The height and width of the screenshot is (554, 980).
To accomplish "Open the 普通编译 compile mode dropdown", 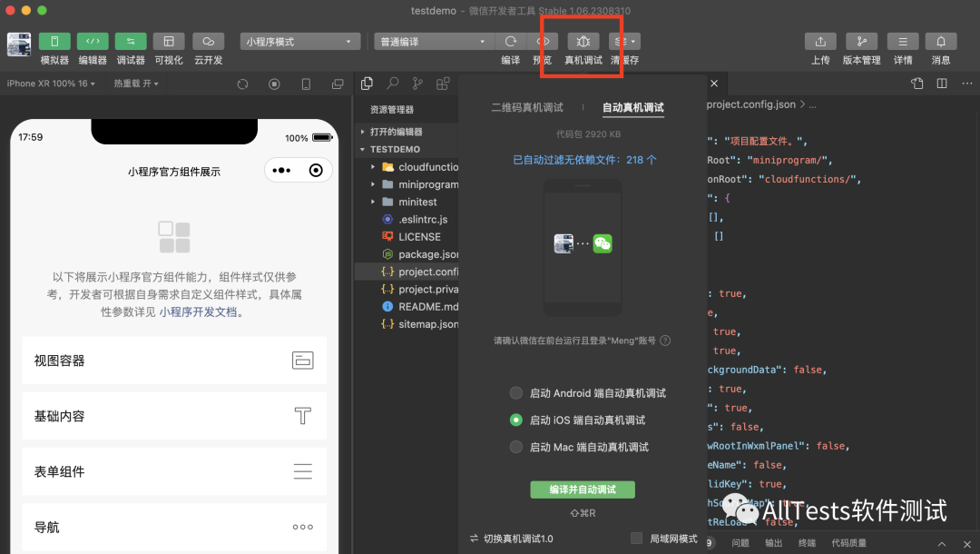I will [x=434, y=41].
